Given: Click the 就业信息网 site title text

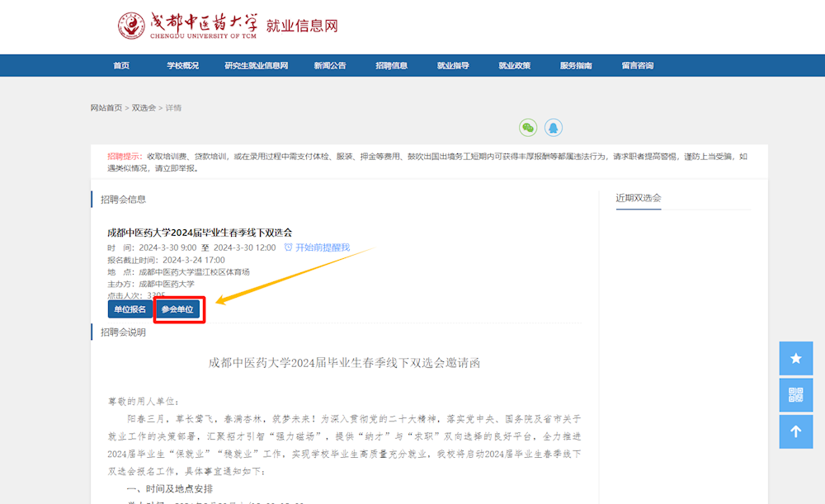Looking at the screenshot, I should tap(302, 26).
